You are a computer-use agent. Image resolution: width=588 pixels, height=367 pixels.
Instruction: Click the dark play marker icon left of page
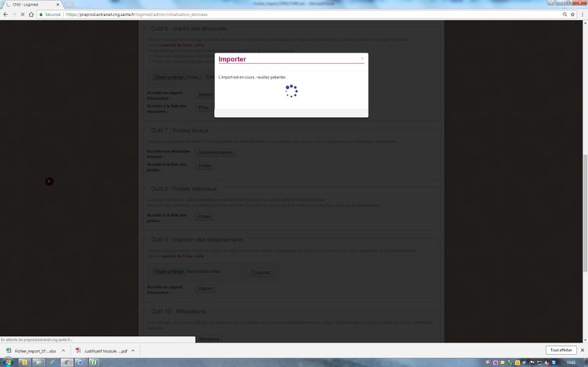pos(50,181)
